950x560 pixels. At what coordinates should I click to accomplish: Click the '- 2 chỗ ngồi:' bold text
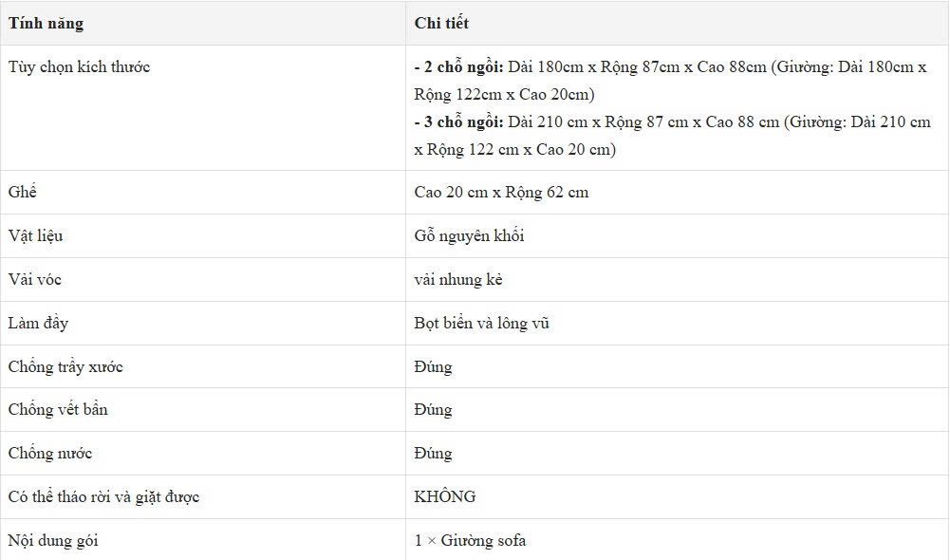tap(458, 66)
